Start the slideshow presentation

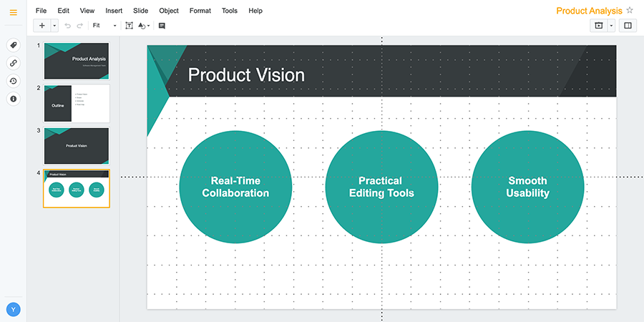tap(598, 26)
